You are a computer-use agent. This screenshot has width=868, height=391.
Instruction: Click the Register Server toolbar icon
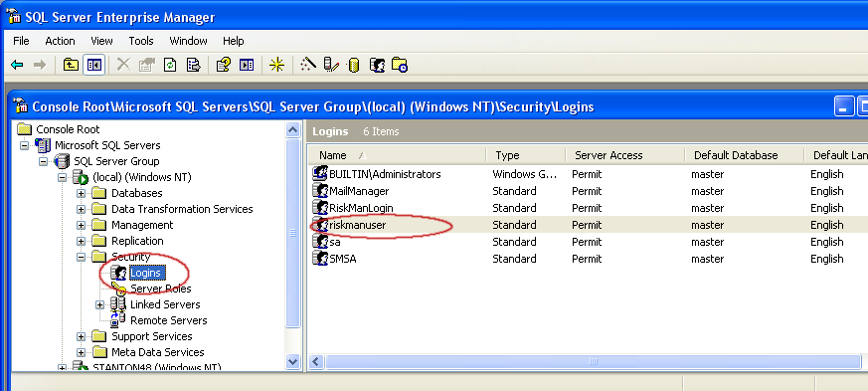coord(331,65)
